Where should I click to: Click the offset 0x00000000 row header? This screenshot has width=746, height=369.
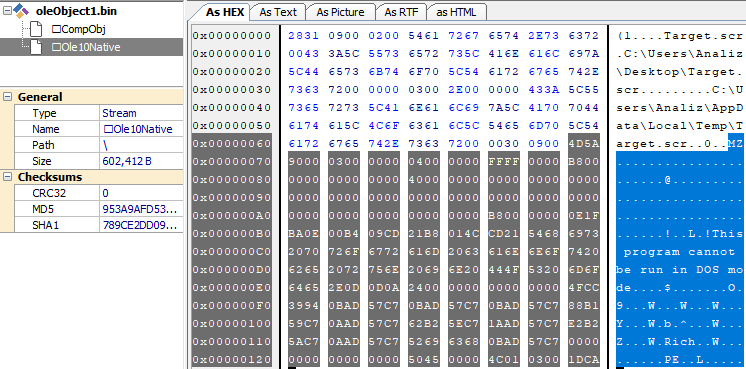pyautogui.click(x=232, y=36)
